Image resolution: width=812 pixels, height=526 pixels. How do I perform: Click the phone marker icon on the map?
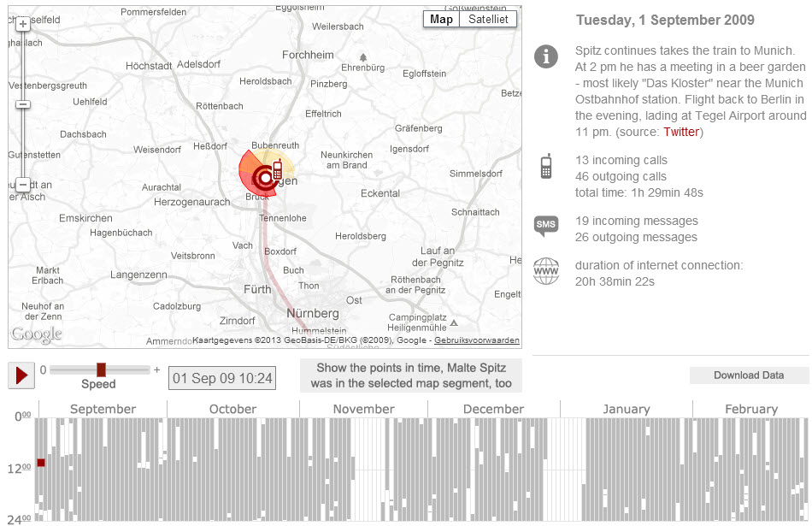pyautogui.click(x=277, y=169)
